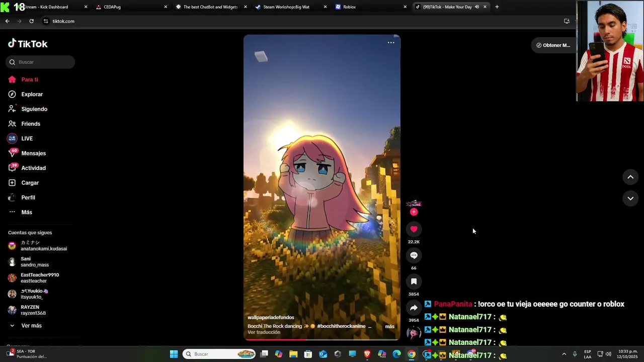Open the Para ti home feed
Screen dimensions: 644x362
[x=24, y=79]
